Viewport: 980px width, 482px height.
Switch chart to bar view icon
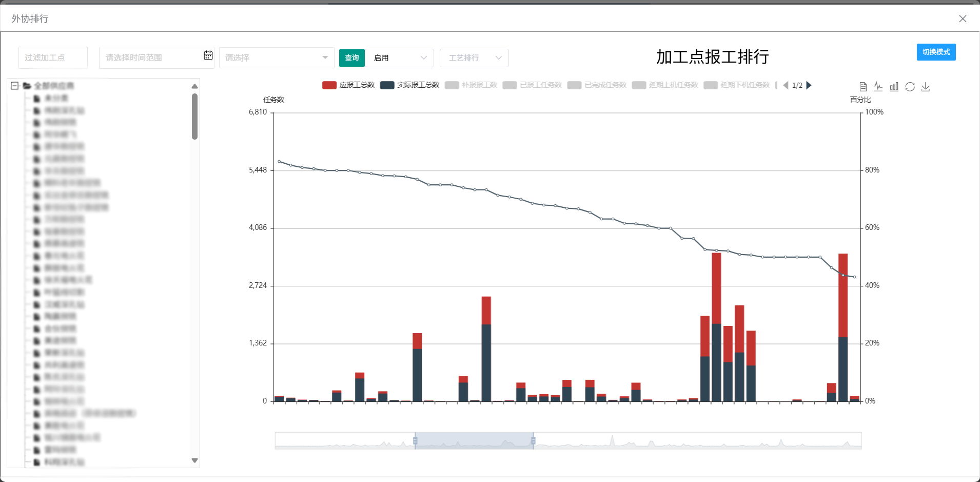point(894,86)
